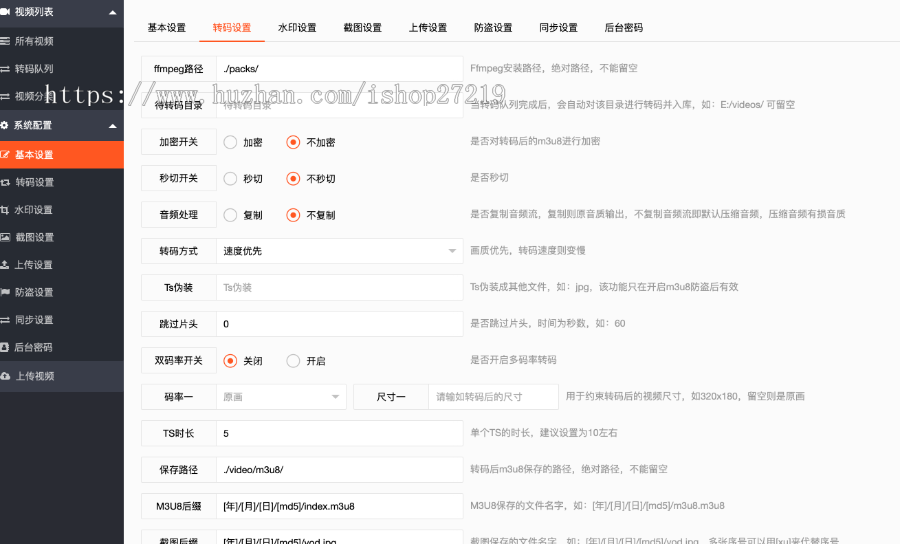900x544 pixels.
Task: Open the 转码方式 dropdown showing 速度优先
Action: tap(339, 251)
